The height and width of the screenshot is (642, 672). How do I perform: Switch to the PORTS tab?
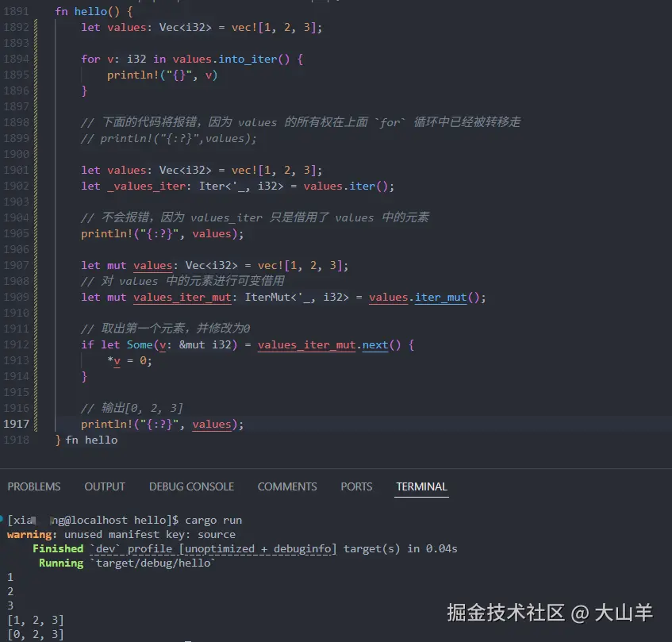[x=355, y=486]
